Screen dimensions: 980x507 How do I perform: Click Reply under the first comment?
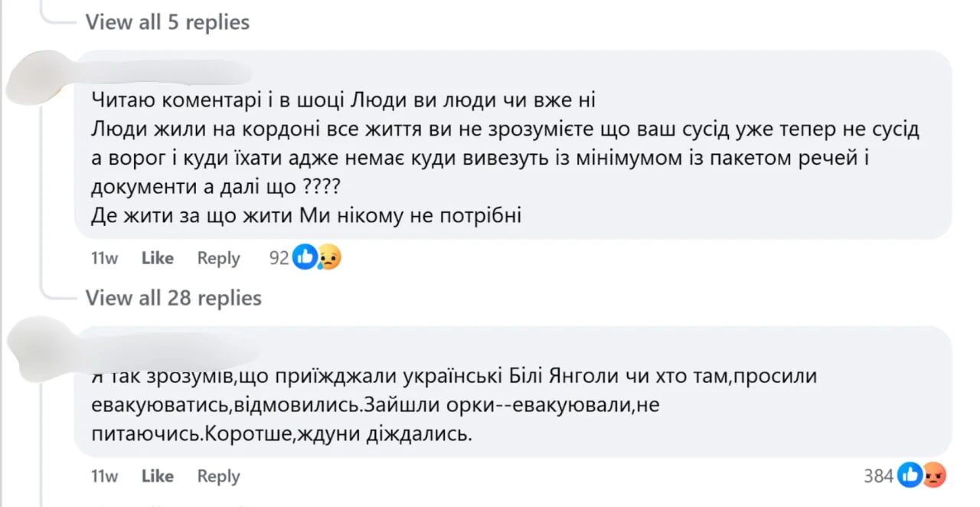(x=217, y=258)
